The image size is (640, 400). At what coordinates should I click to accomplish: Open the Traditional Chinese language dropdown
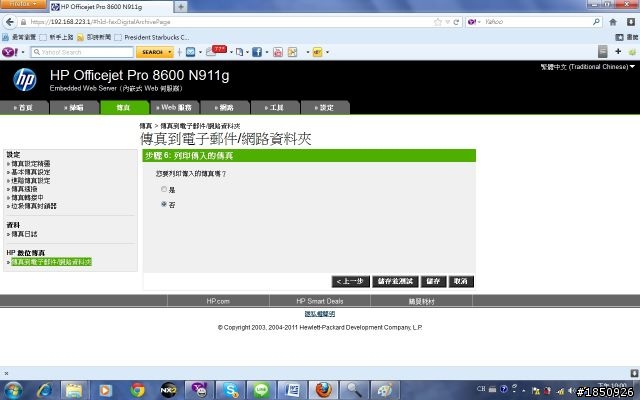588,67
